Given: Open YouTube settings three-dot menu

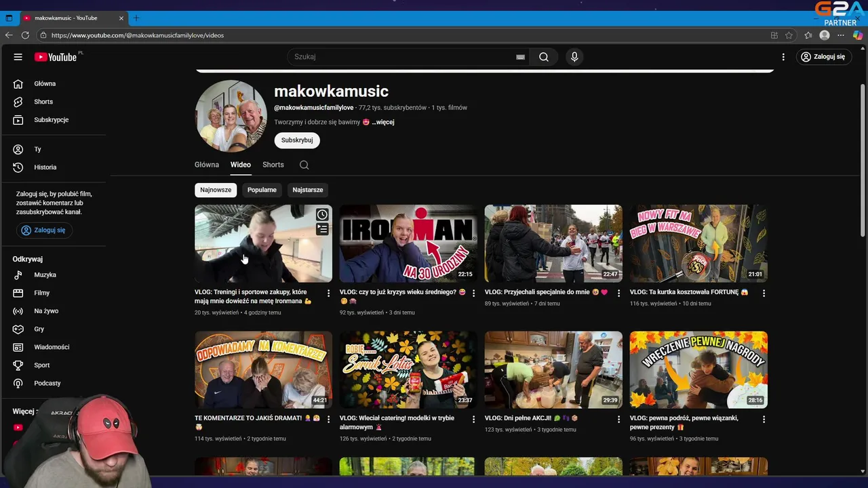Looking at the screenshot, I should coord(783,57).
